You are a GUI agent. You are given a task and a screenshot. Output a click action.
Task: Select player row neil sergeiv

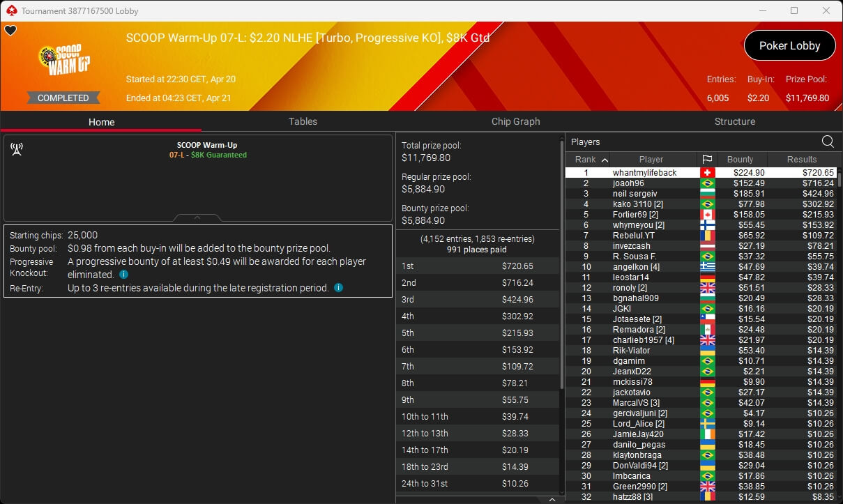coord(701,194)
